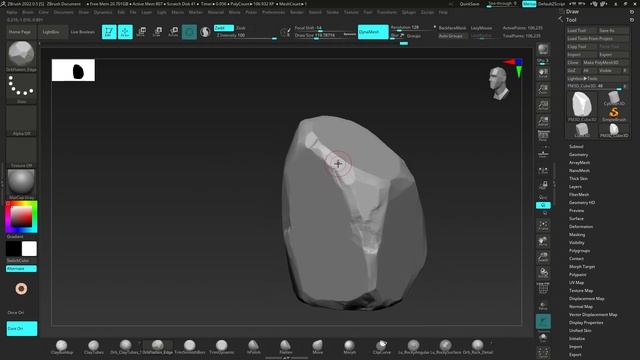The width and height of the screenshot is (640, 360).
Task: Open the Transform menu
Action: click(x=387, y=12)
